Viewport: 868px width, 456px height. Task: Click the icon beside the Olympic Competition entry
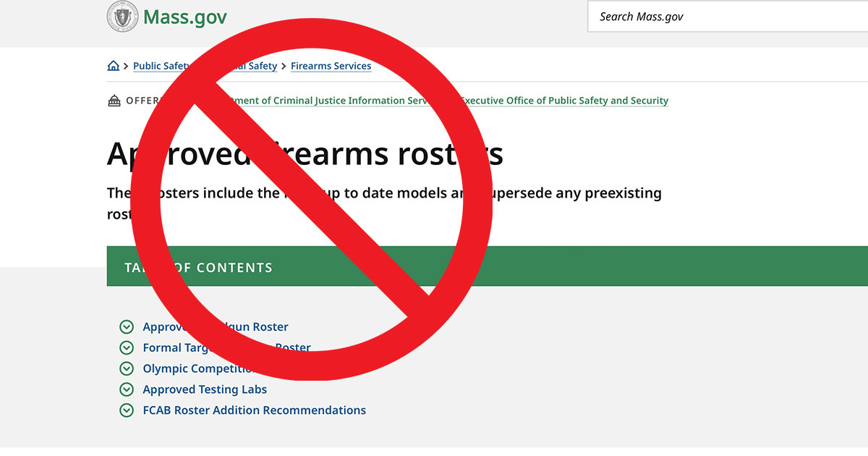(x=126, y=368)
